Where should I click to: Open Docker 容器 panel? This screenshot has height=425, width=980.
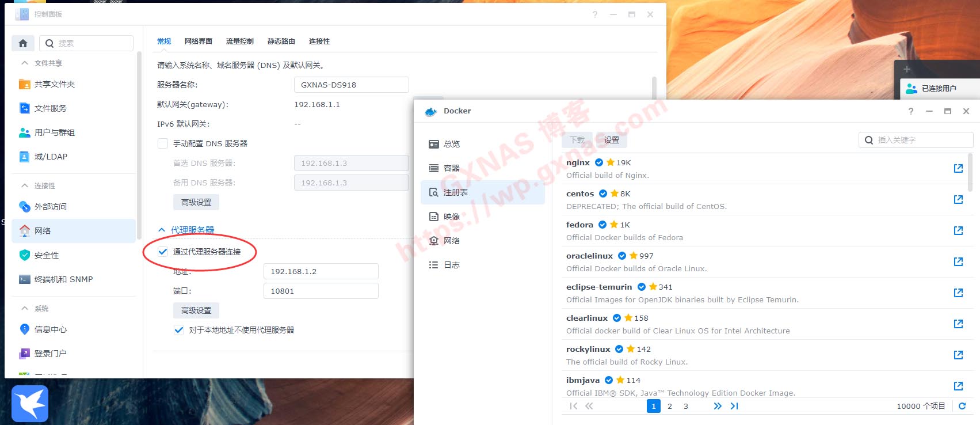point(451,168)
